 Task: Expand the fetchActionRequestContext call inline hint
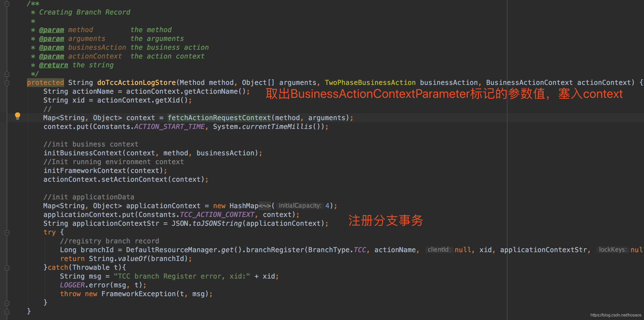pos(18,117)
